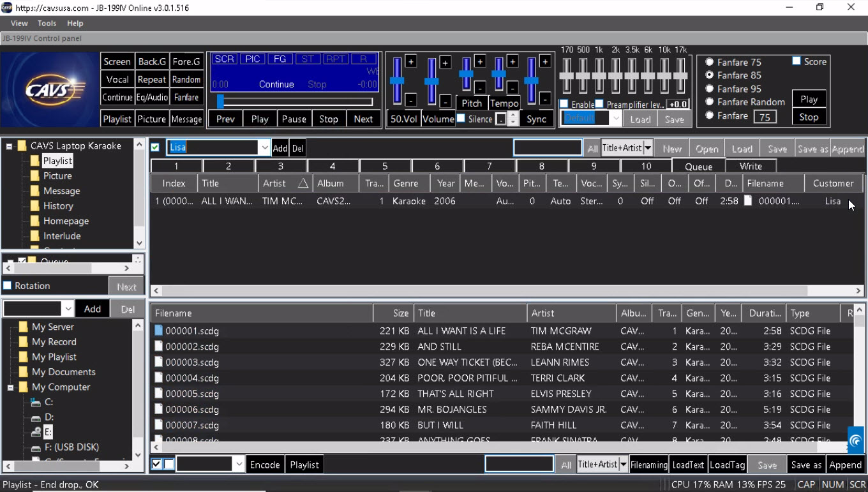
Task: Open the Help menu
Action: pos(75,23)
